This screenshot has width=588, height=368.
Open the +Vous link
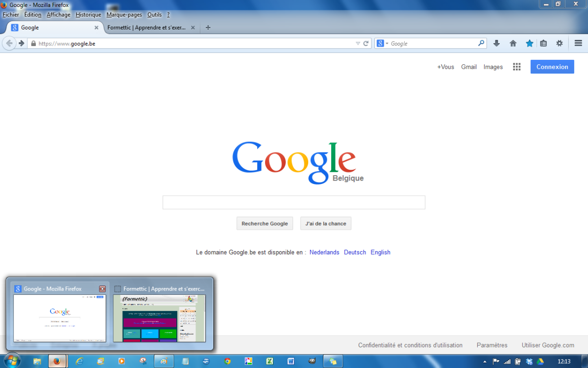pos(445,67)
